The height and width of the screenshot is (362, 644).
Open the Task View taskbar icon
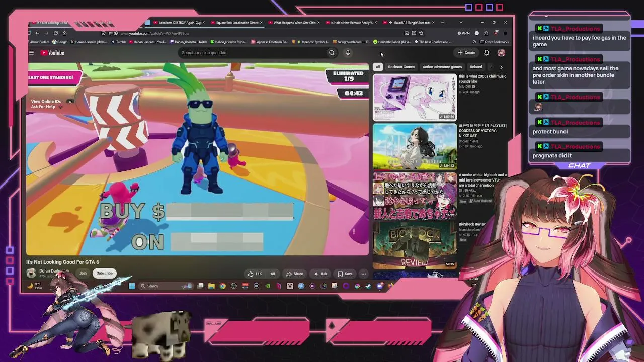[200, 286]
